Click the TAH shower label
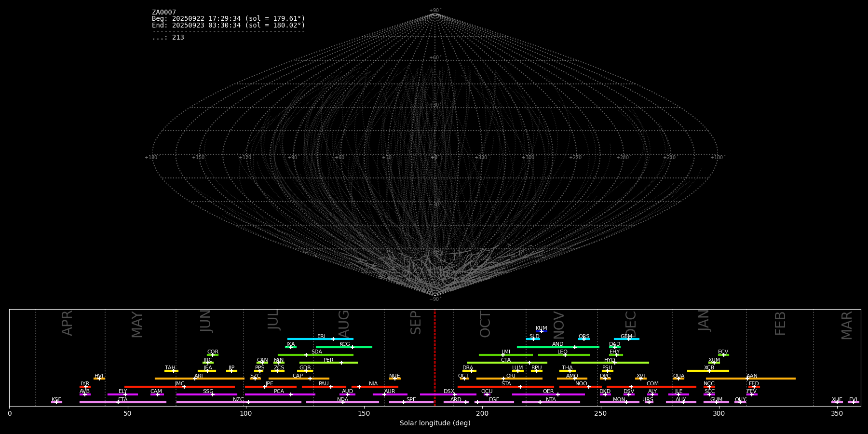Image resolution: width=868 pixels, height=434 pixels. pos(170,368)
